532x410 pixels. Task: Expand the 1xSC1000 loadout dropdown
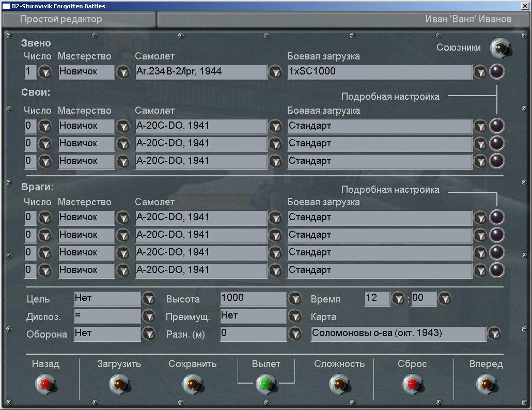pos(480,72)
